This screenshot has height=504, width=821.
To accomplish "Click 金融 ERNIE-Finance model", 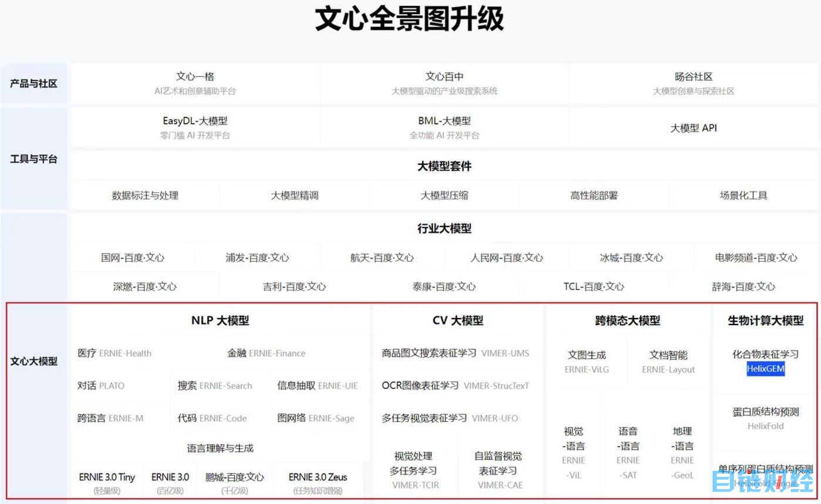I will tap(266, 353).
